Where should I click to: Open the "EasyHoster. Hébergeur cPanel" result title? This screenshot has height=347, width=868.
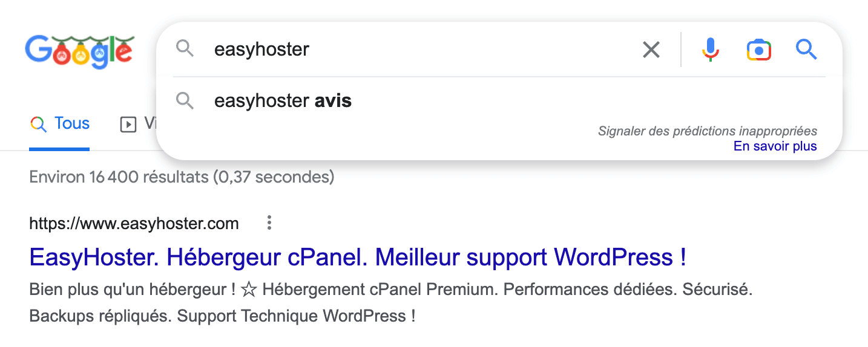click(x=357, y=258)
